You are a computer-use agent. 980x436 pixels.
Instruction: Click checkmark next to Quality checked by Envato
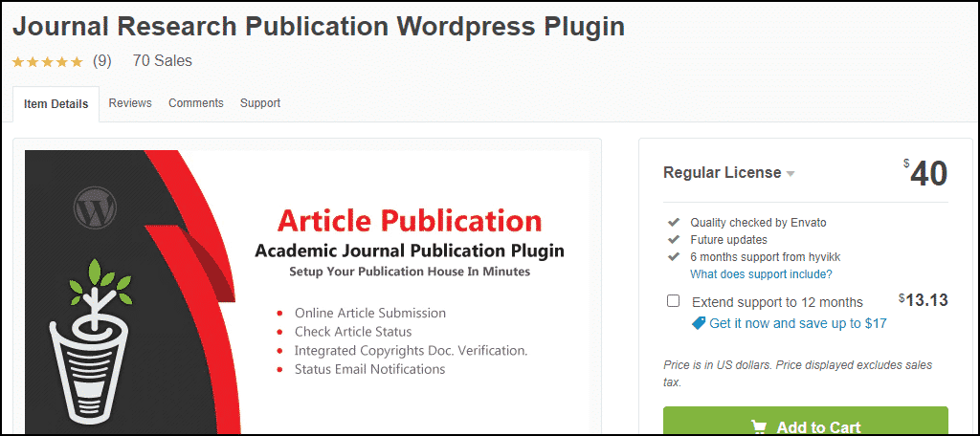tap(674, 223)
